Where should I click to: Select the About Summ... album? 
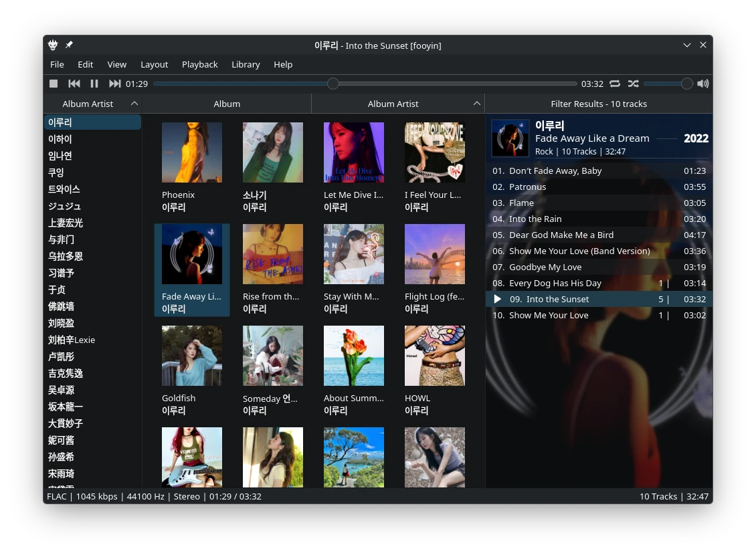click(x=354, y=371)
